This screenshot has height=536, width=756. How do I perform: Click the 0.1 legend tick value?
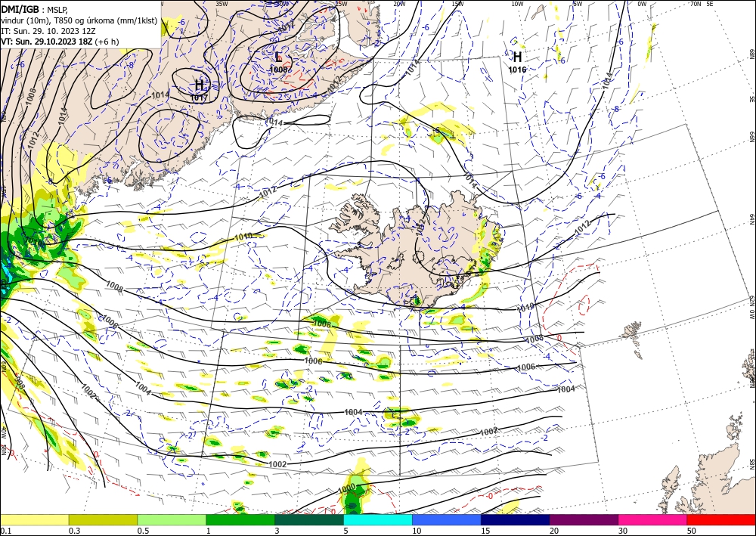[5, 531]
